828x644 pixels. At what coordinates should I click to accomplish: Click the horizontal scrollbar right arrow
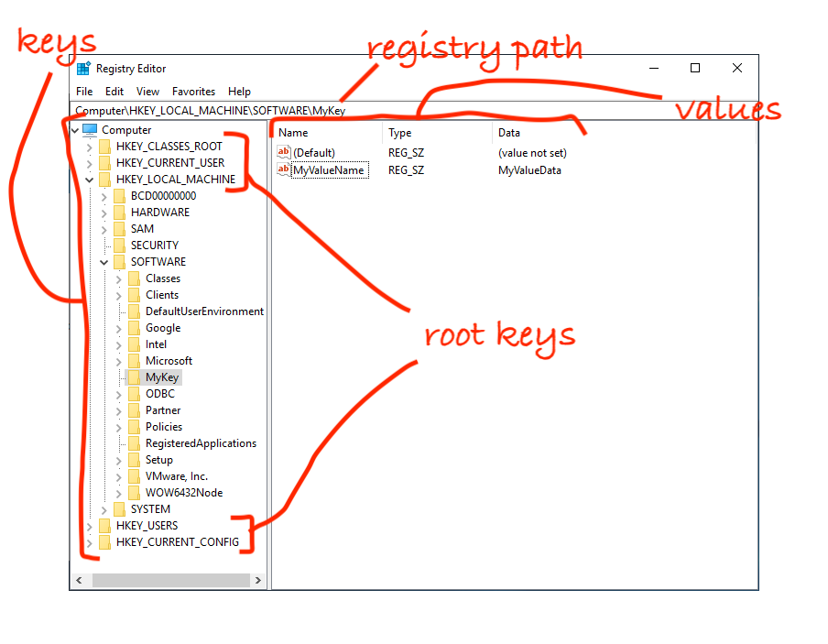(259, 581)
